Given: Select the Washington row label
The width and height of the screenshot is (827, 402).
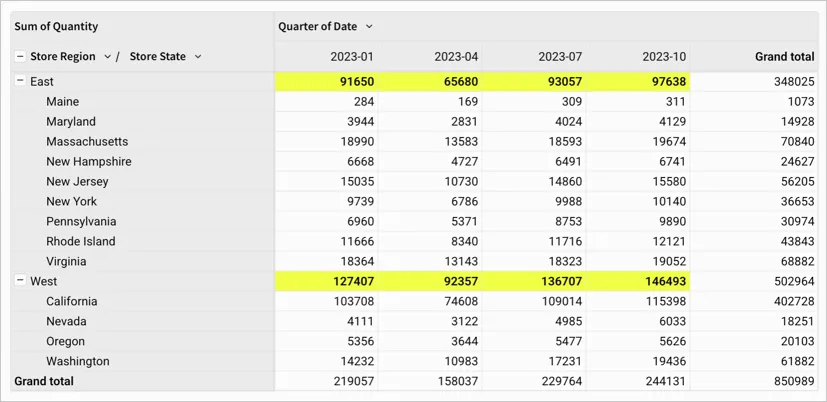Looking at the screenshot, I should click(x=78, y=361).
